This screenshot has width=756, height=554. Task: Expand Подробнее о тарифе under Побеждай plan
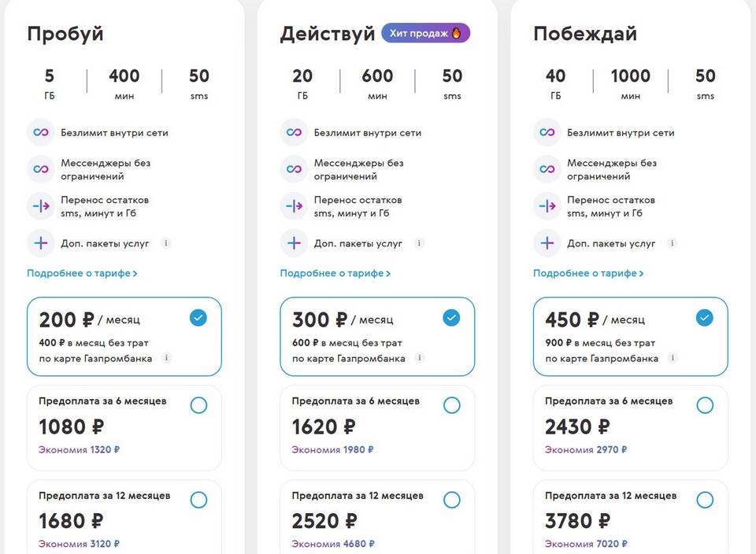[x=588, y=273]
